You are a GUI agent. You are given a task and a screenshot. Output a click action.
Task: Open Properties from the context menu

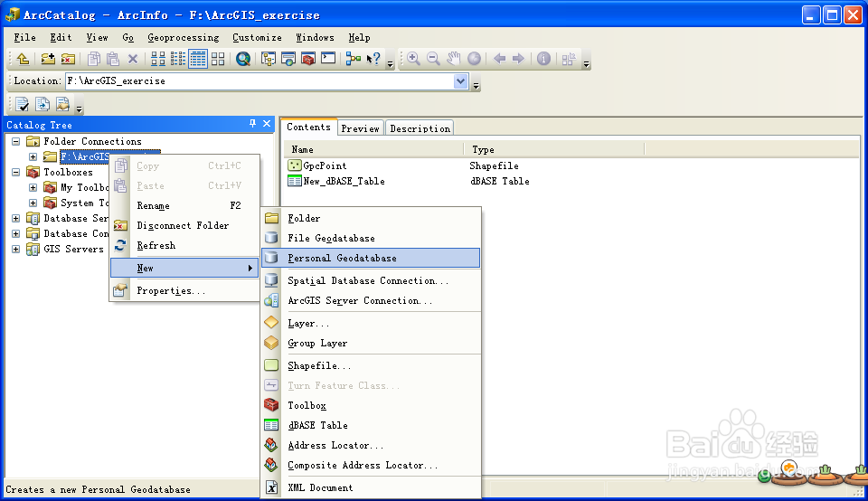coord(184,291)
